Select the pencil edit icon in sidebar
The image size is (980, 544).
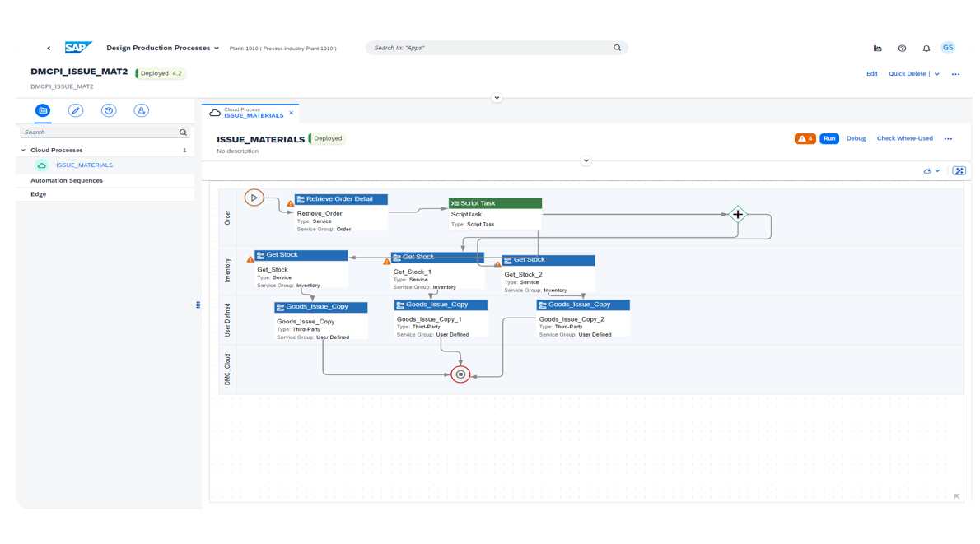76,110
